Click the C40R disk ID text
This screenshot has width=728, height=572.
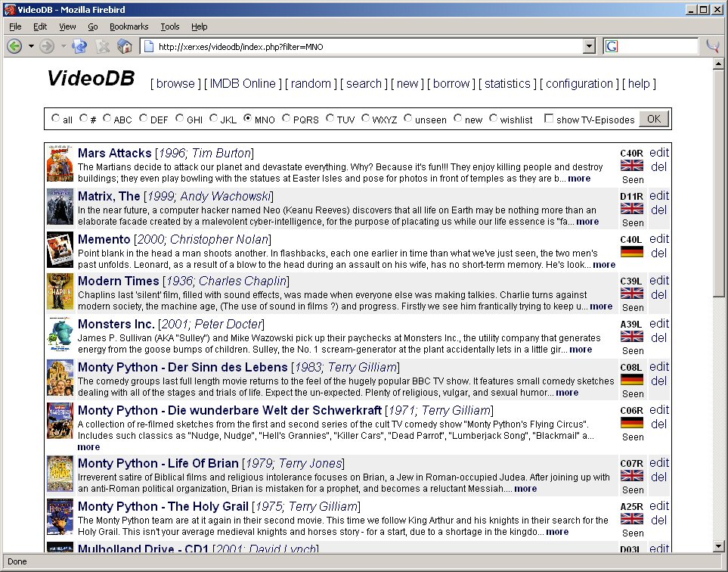(x=632, y=154)
